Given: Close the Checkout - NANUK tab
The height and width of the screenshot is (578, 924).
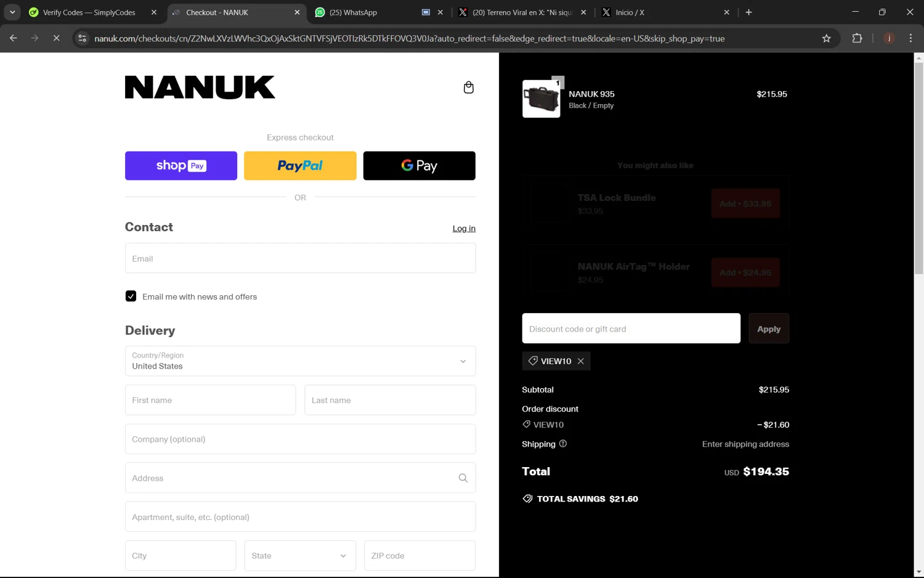Looking at the screenshot, I should 298,12.
